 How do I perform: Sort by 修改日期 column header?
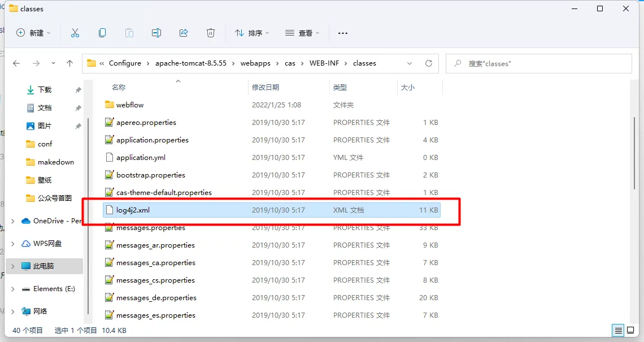click(266, 87)
